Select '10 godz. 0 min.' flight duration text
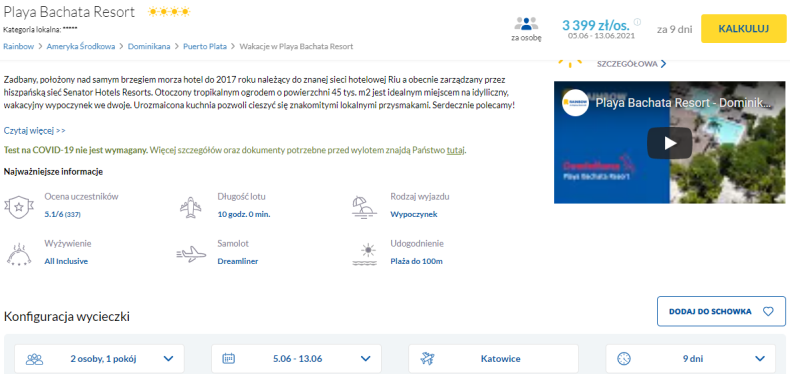Viewport: 790px width, 374px height. point(244,214)
